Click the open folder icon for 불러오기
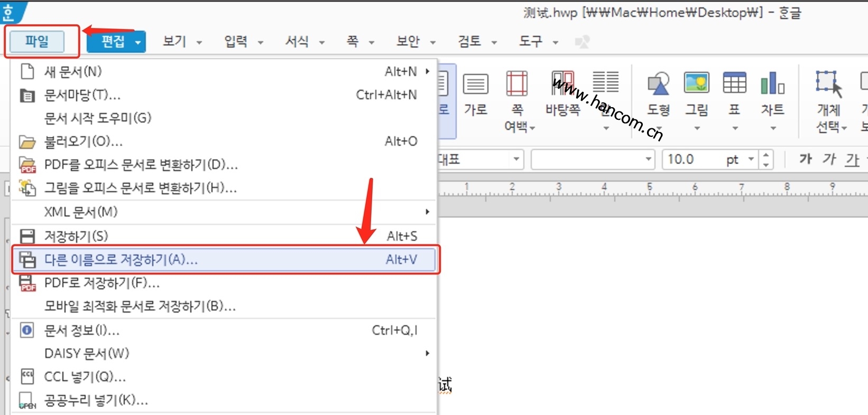The image size is (868, 415). coord(27,142)
